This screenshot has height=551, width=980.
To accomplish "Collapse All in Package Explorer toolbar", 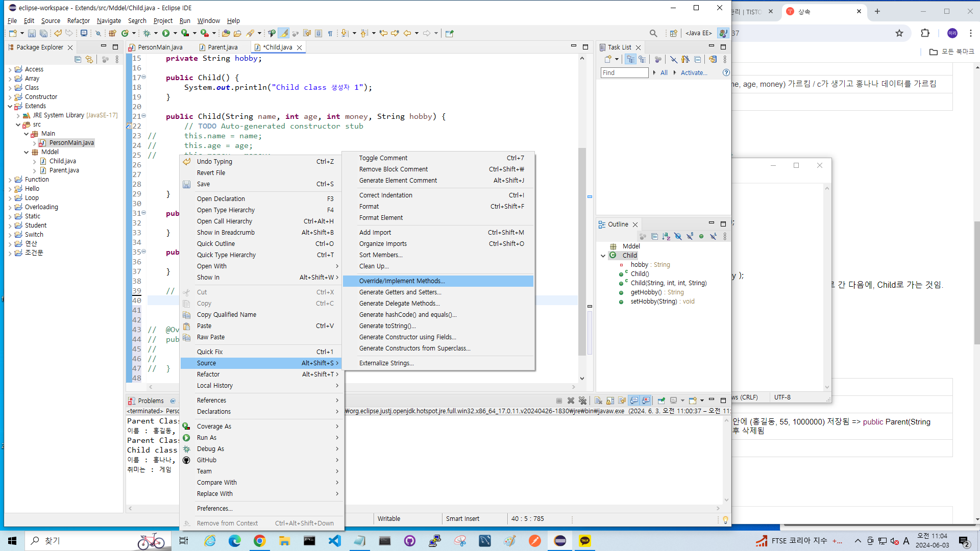I will [x=78, y=59].
